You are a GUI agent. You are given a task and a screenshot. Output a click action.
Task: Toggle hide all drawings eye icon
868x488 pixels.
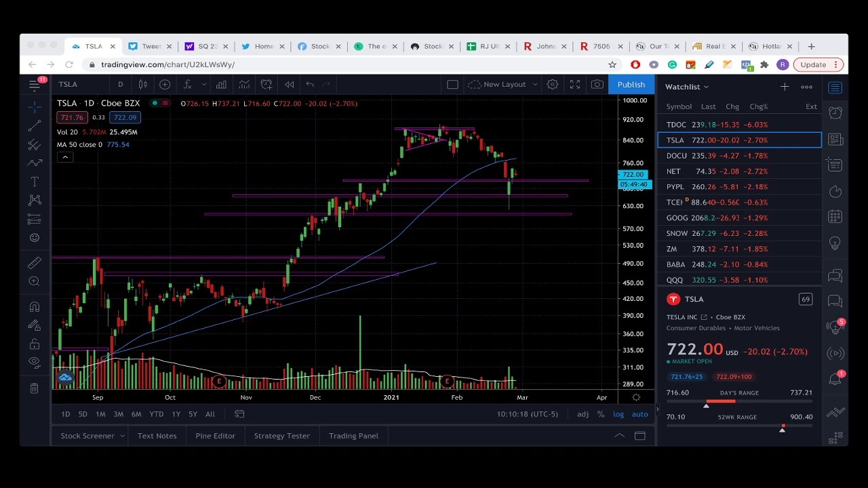[x=34, y=362]
